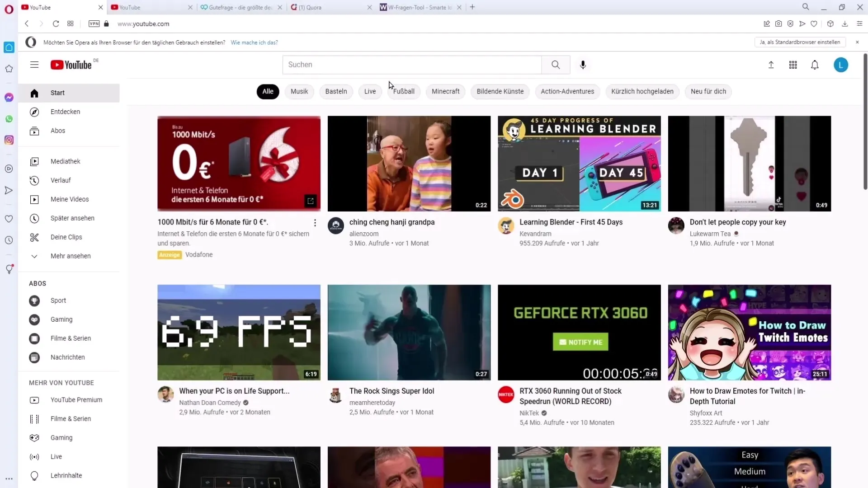Open 'Meine Videos' in sidebar
The height and width of the screenshot is (488, 868).
click(x=69, y=200)
